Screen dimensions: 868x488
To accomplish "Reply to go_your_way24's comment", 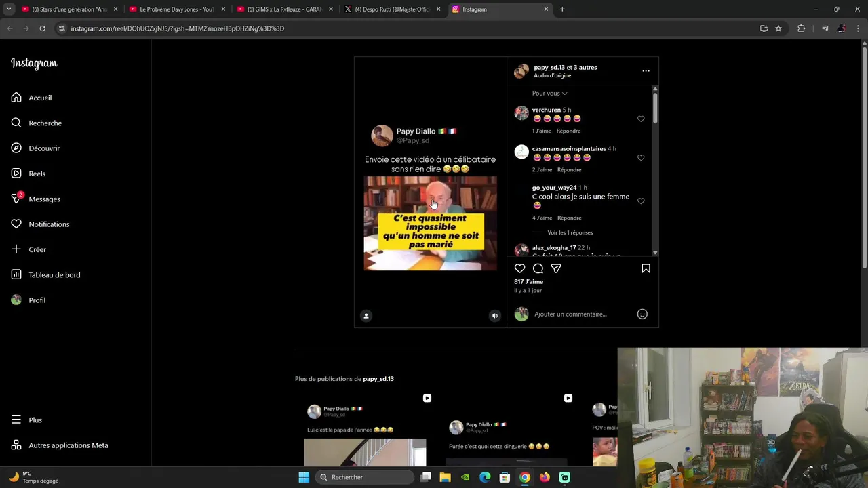I will [x=569, y=218].
